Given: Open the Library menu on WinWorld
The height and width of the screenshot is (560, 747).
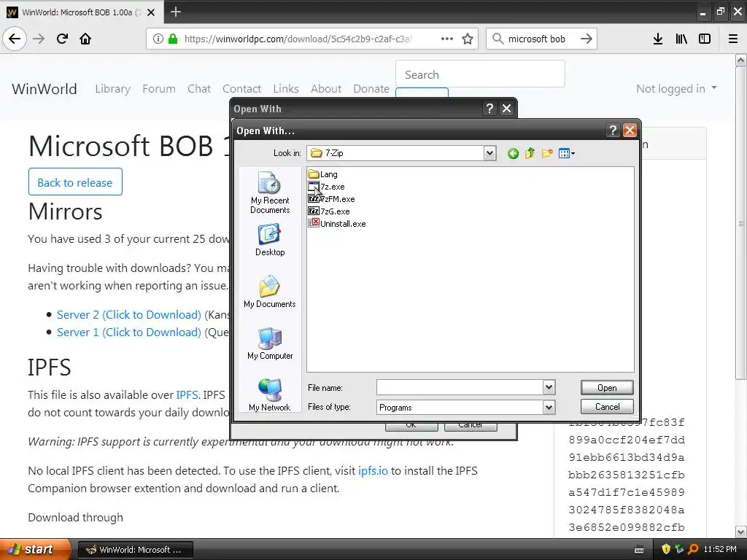Looking at the screenshot, I should [112, 88].
